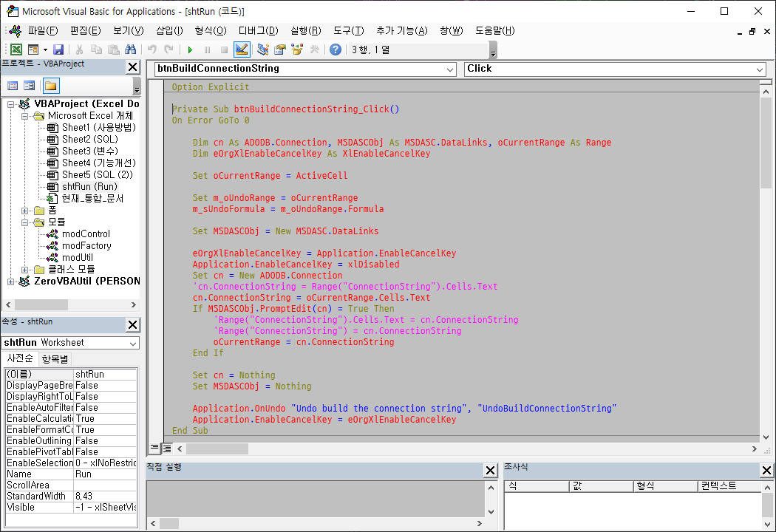Click the Undo arrow icon
The height and width of the screenshot is (532, 776).
(x=152, y=50)
